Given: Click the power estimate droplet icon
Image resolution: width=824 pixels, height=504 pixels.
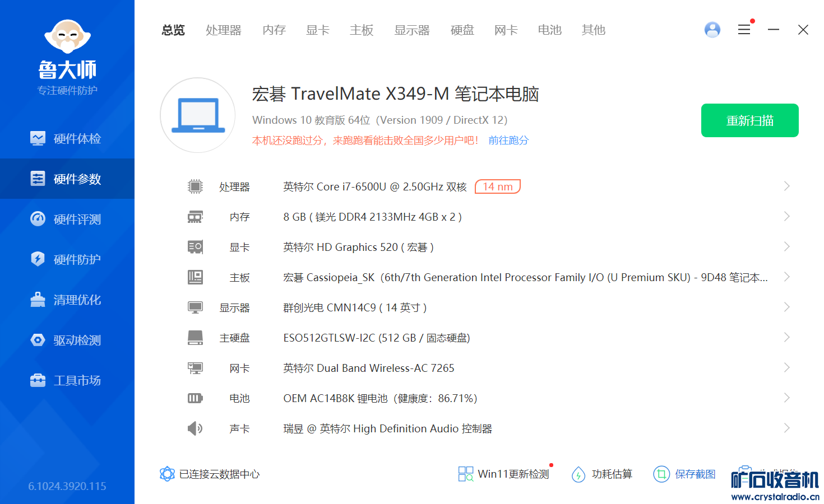Looking at the screenshot, I should point(578,474).
